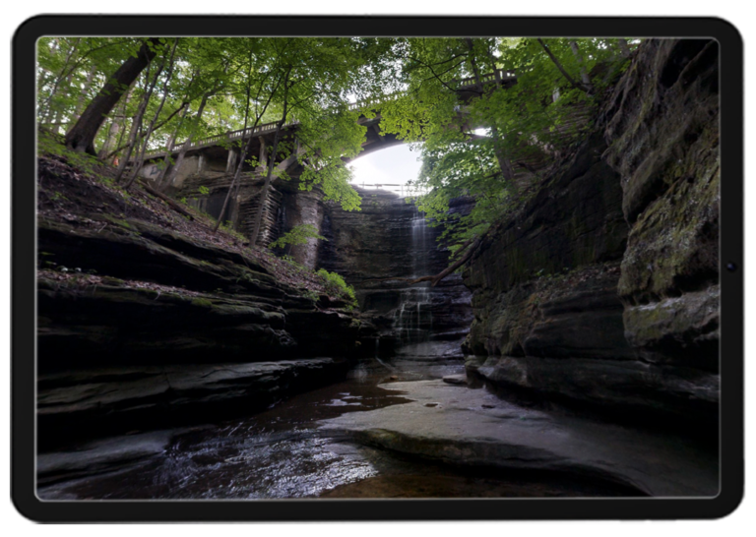
Task: Tap the layered rock ledge on the left
Action: click(167, 315)
